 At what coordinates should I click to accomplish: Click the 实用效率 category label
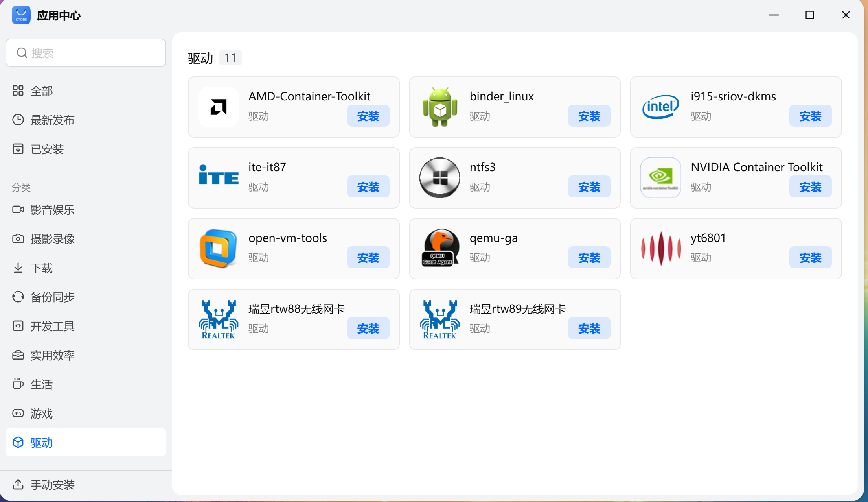(53, 355)
